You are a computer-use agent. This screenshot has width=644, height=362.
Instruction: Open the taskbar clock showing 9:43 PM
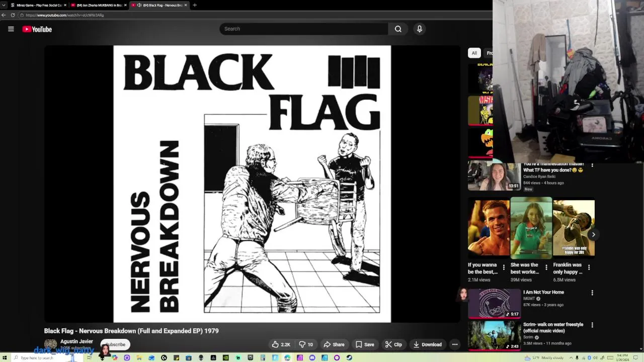[x=622, y=358]
